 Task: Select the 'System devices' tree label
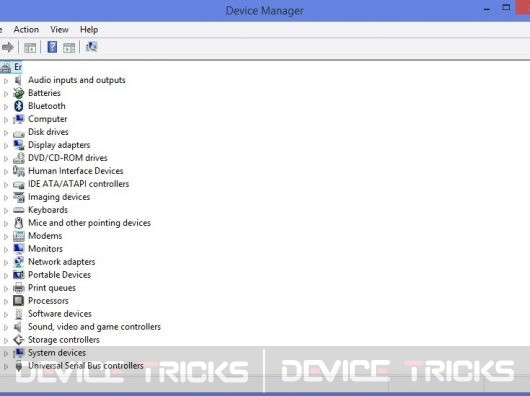tap(57, 353)
